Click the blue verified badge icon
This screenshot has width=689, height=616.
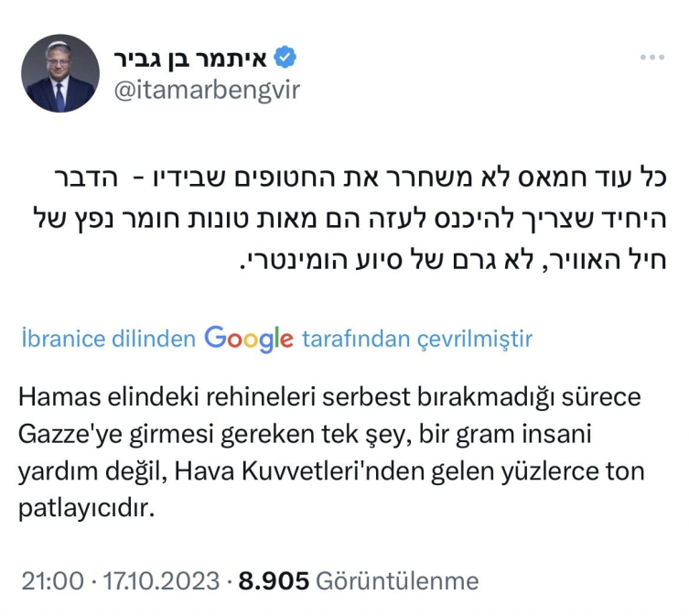click(x=285, y=57)
